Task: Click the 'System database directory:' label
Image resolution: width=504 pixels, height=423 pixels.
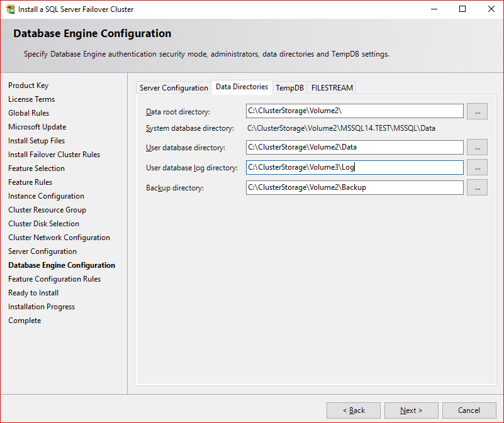Action: 189,128
